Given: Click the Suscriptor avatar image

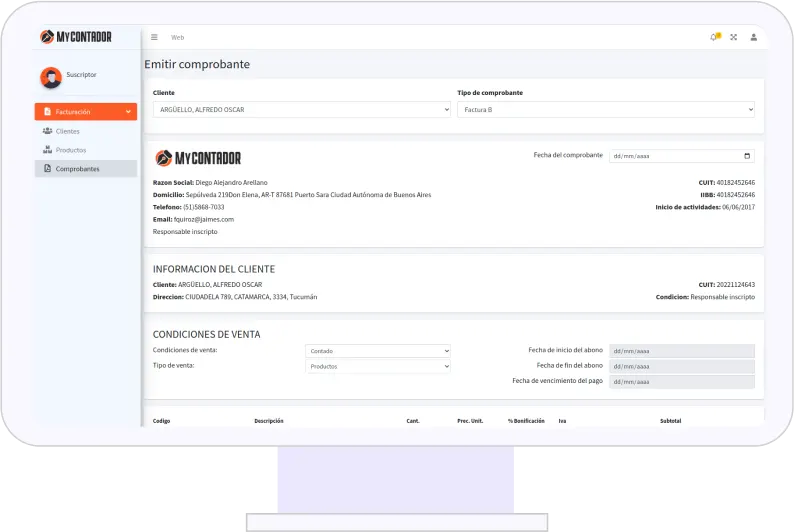Looking at the screenshot, I should click(50, 77).
